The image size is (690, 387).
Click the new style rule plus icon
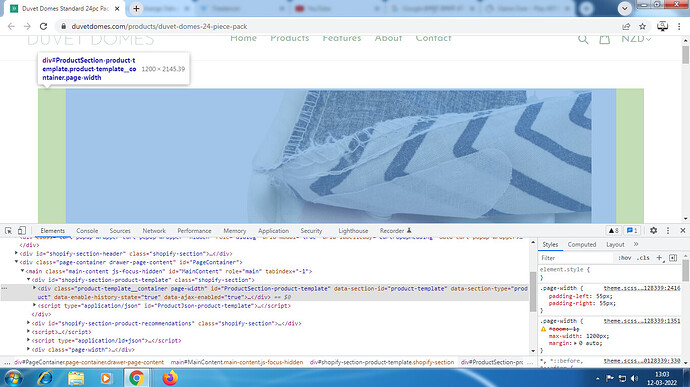click(659, 258)
